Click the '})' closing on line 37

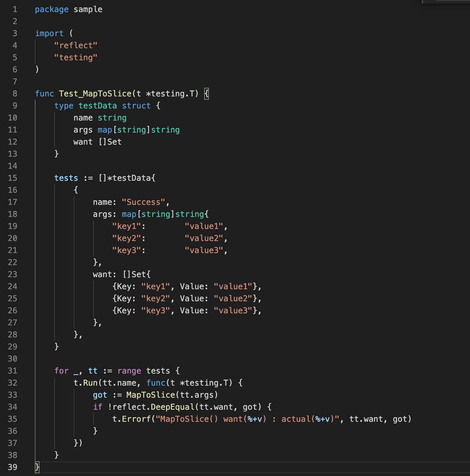tap(78, 443)
